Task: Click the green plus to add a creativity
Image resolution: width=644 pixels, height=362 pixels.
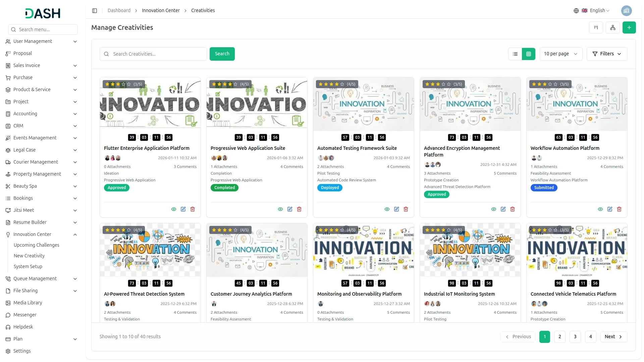Action: pyautogui.click(x=629, y=27)
